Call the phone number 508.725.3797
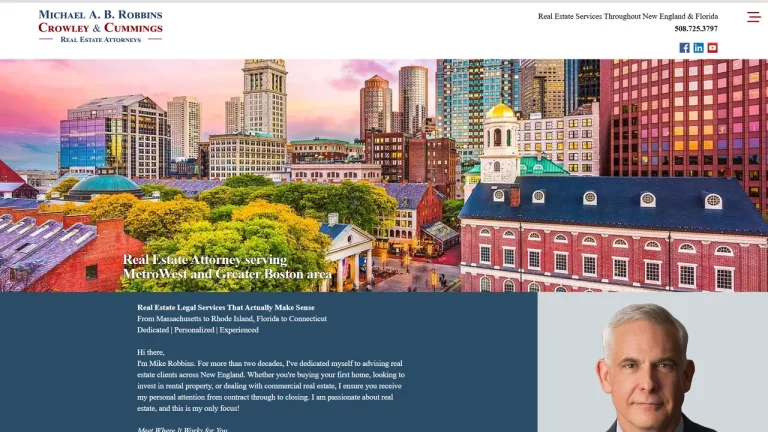Image resolution: width=768 pixels, height=432 pixels. pos(696,29)
